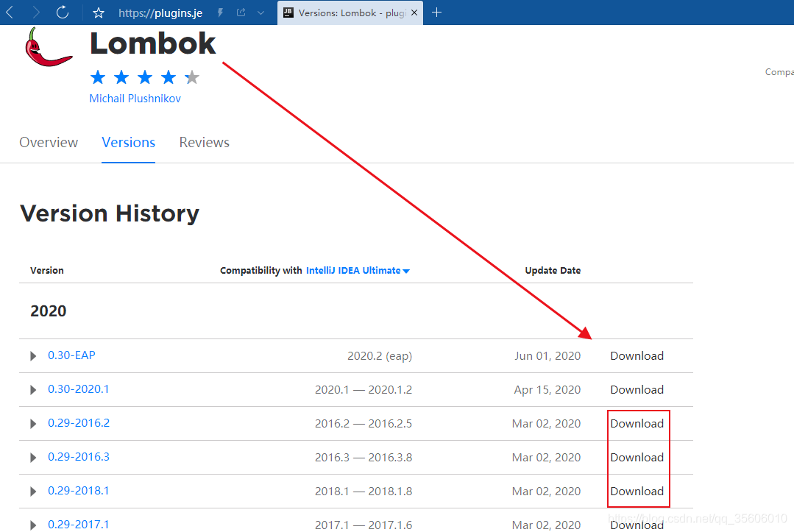This screenshot has width=794, height=532.
Task: Click compatibility text 2020.2 (eap)
Action: click(x=379, y=356)
